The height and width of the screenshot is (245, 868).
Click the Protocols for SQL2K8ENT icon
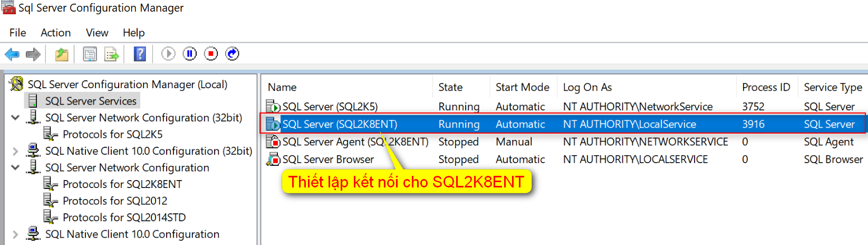click(51, 184)
